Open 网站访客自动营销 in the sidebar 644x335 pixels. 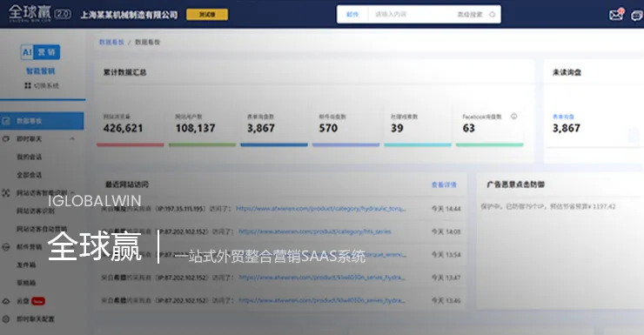point(42,229)
